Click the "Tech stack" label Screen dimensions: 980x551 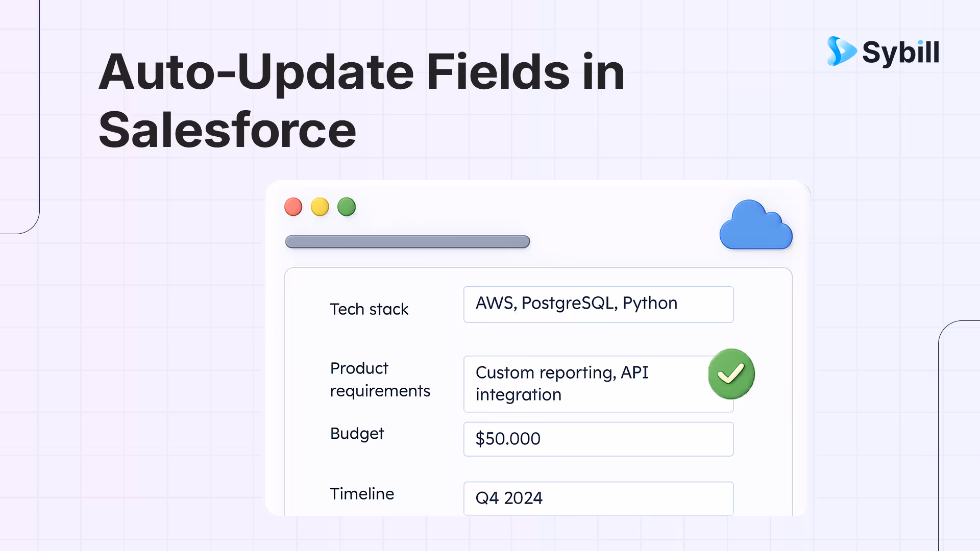click(369, 309)
